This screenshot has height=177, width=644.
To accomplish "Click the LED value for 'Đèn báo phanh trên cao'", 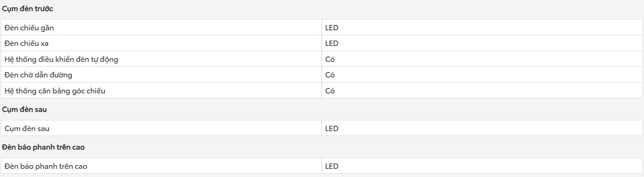I will pos(332,166).
